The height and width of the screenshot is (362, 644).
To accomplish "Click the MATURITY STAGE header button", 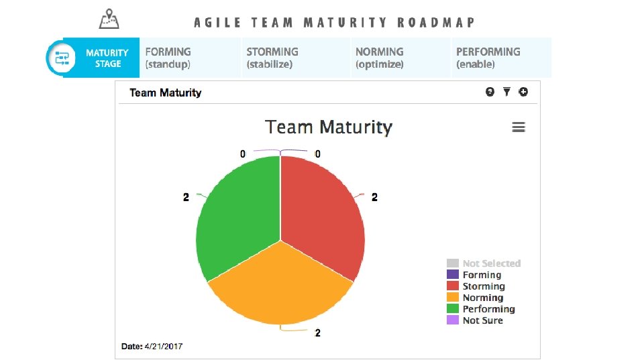I will tap(107, 58).
